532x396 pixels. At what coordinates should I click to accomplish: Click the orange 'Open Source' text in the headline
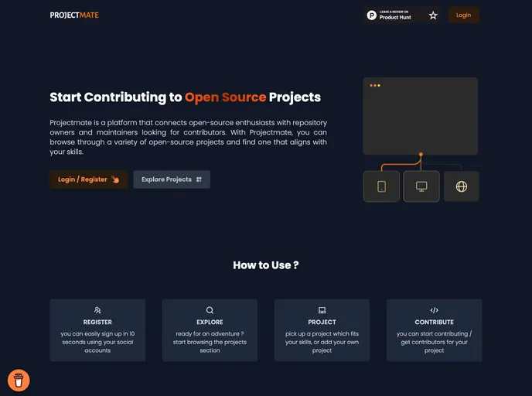pyautogui.click(x=225, y=97)
